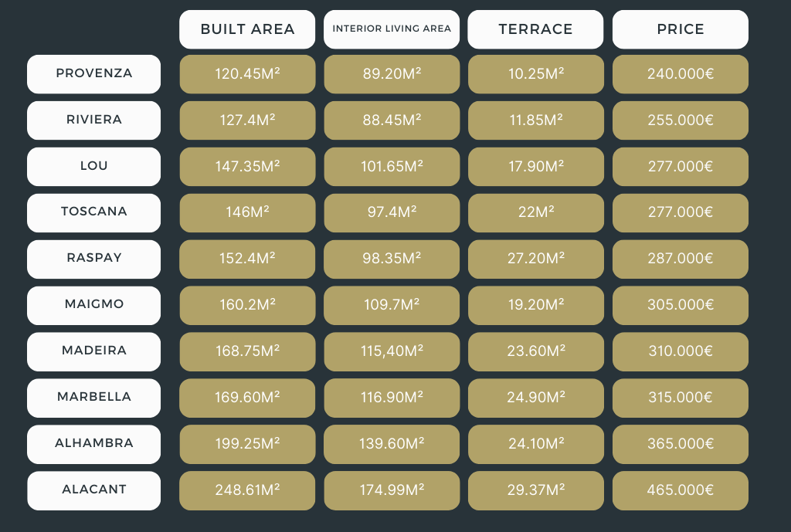
Task: Open the PROVENZA model row label
Action: pos(93,74)
